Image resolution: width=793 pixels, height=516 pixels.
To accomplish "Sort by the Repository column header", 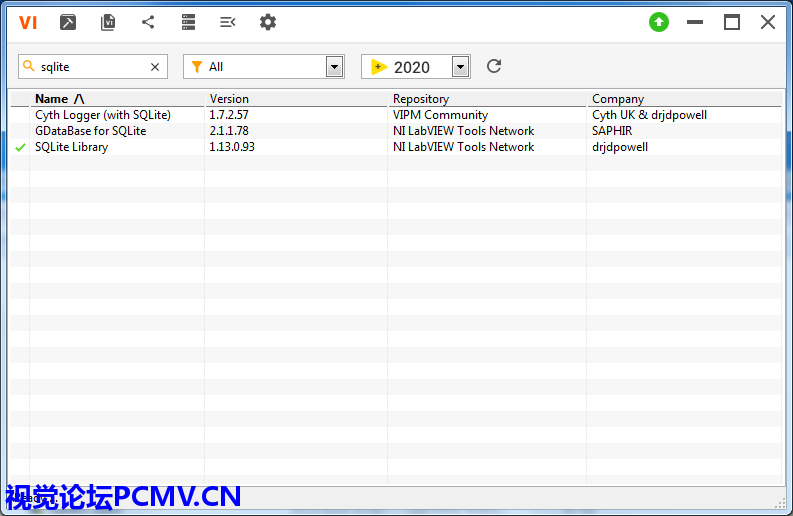I will 487,99.
